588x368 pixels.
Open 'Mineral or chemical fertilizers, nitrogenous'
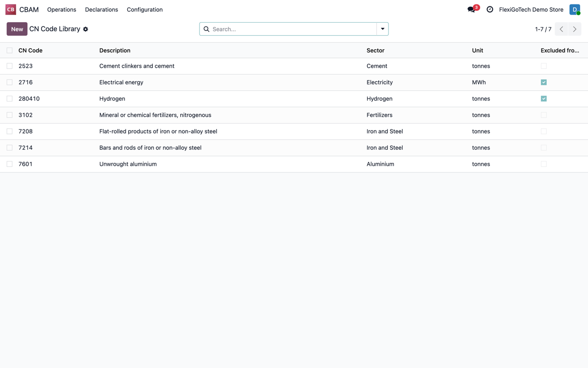point(155,115)
